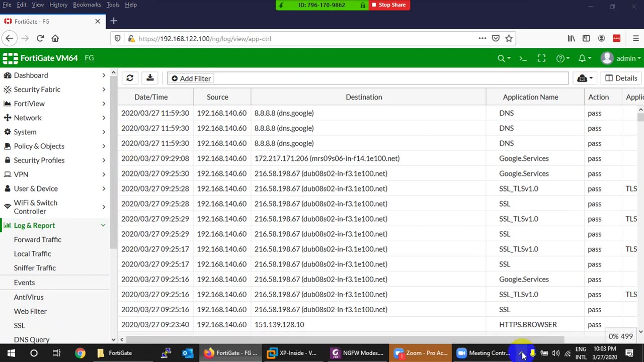Open the Tools menu
Image resolution: width=644 pixels, height=362 pixels.
point(113,5)
